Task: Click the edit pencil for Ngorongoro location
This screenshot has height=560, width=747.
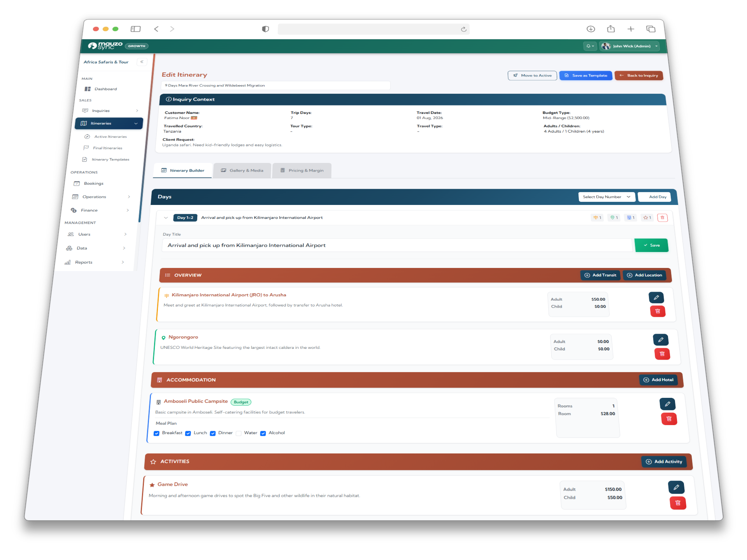Action: [x=661, y=339]
